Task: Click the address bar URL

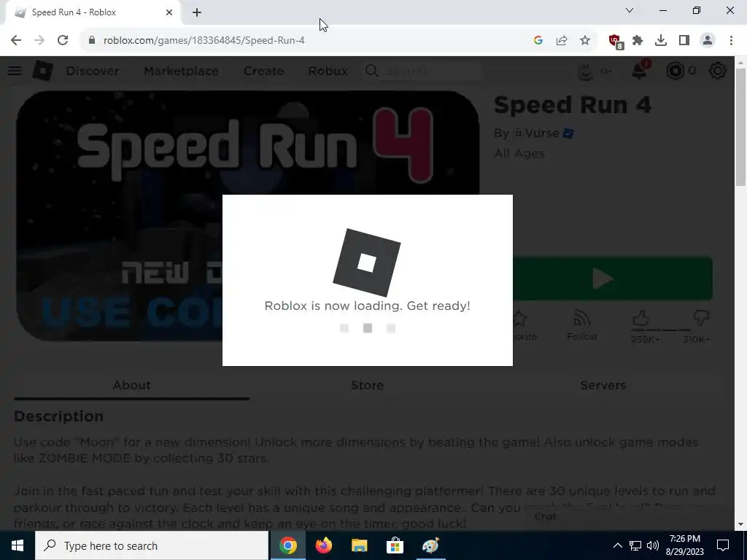Action: coord(204,41)
